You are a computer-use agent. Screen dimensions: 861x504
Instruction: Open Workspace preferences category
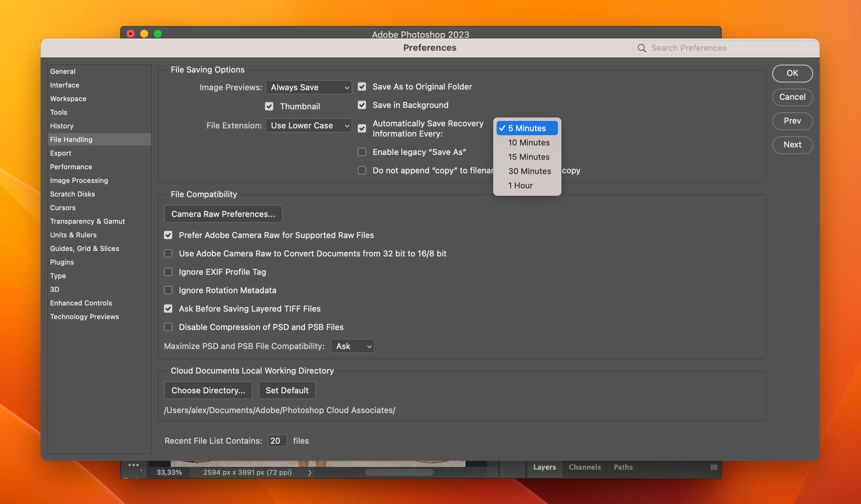click(x=99, y=99)
